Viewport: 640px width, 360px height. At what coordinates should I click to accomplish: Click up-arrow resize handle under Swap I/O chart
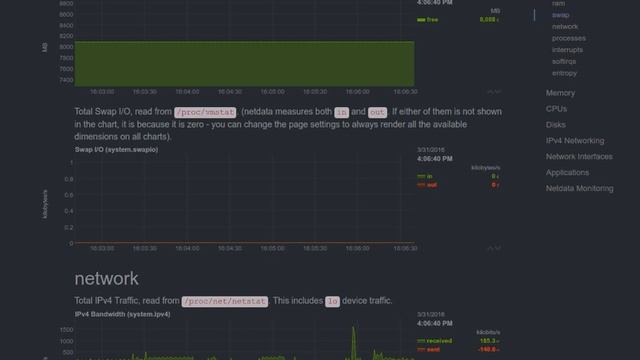490,248
